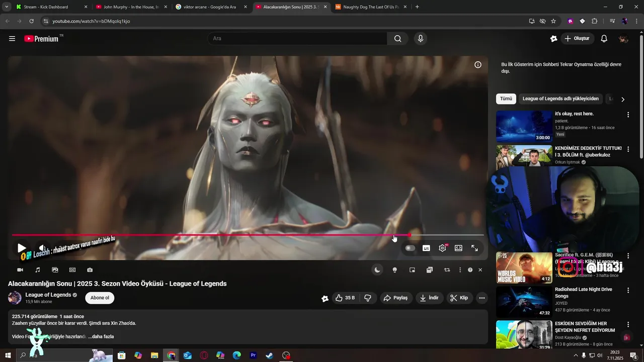
Task: Enter fullscreen mode
Action: coord(474,248)
